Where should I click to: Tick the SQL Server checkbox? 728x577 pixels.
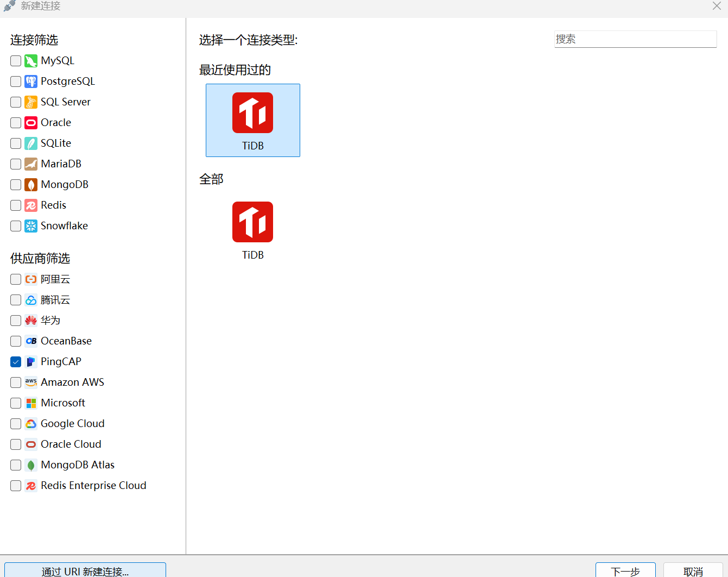16,102
